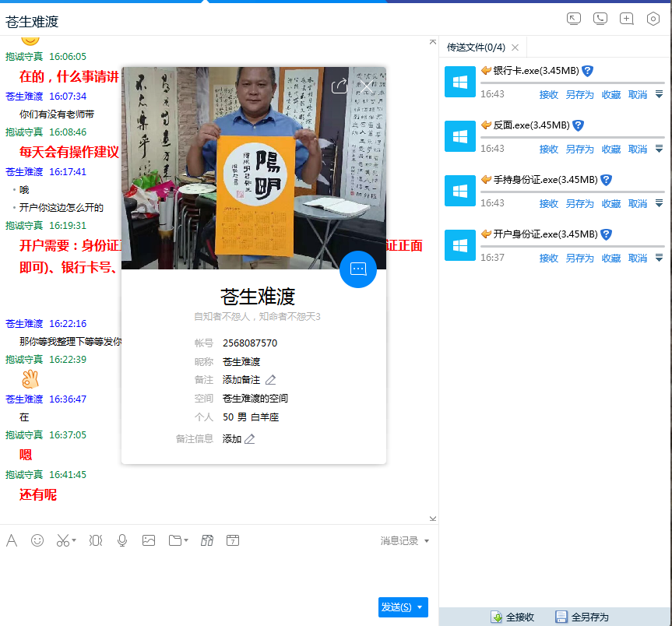This screenshot has width=672, height=626.
Task: Open the emoji picker
Action: click(x=37, y=540)
